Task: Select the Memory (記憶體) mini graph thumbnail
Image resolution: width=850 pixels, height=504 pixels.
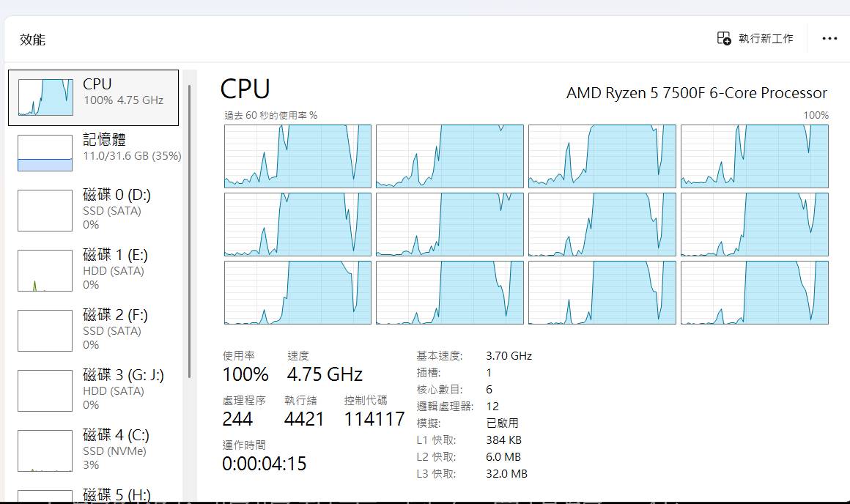Action: [x=45, y=153]
